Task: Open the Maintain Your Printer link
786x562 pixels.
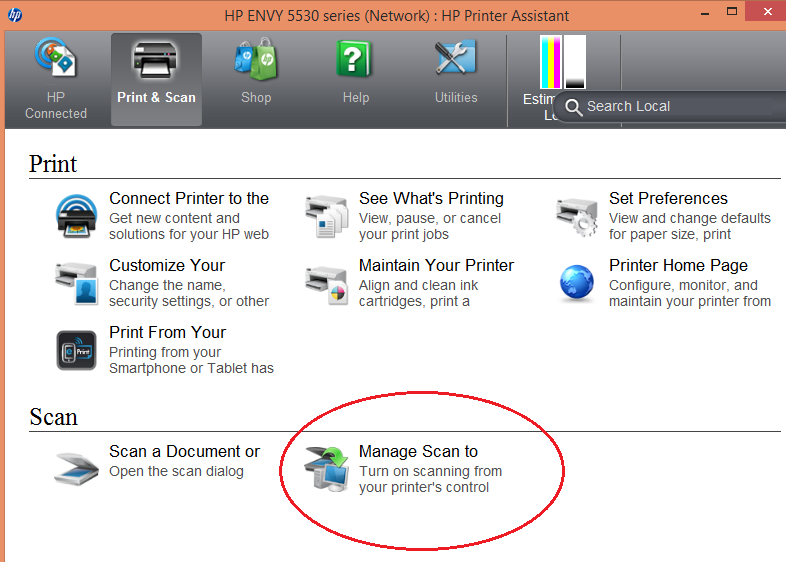Action: pos(436,265)
